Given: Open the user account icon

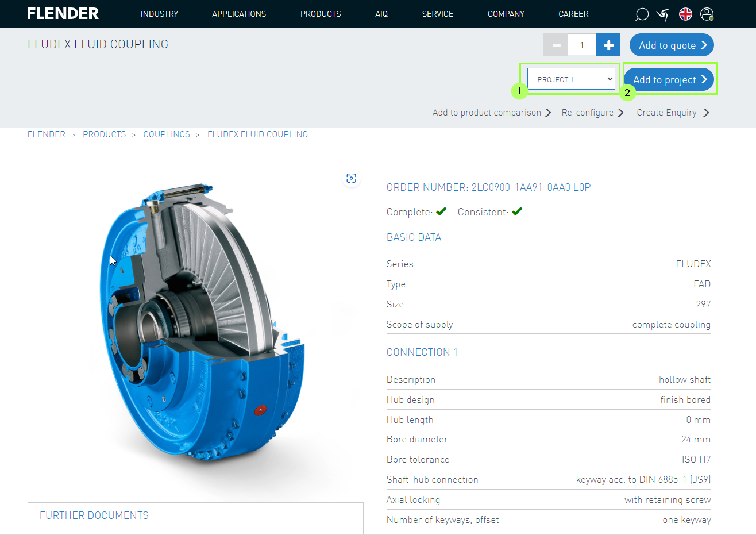Looking at the screenshot, I should click(x=707, y=14).
